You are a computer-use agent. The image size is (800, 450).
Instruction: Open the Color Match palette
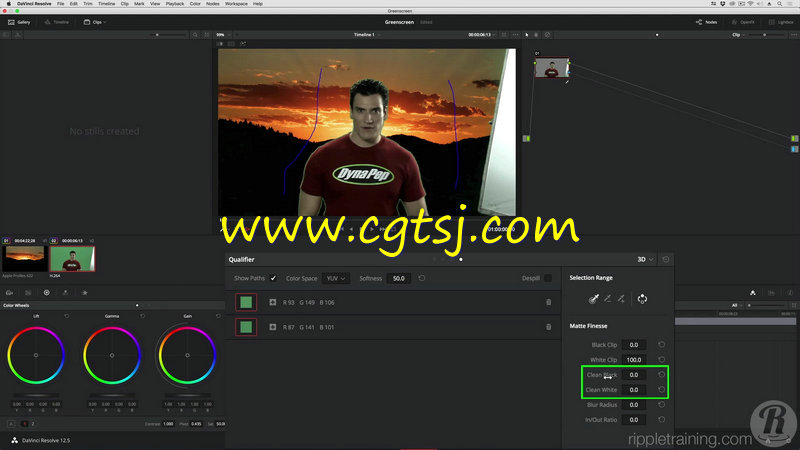pyautogui.click(x=28, y=293)
